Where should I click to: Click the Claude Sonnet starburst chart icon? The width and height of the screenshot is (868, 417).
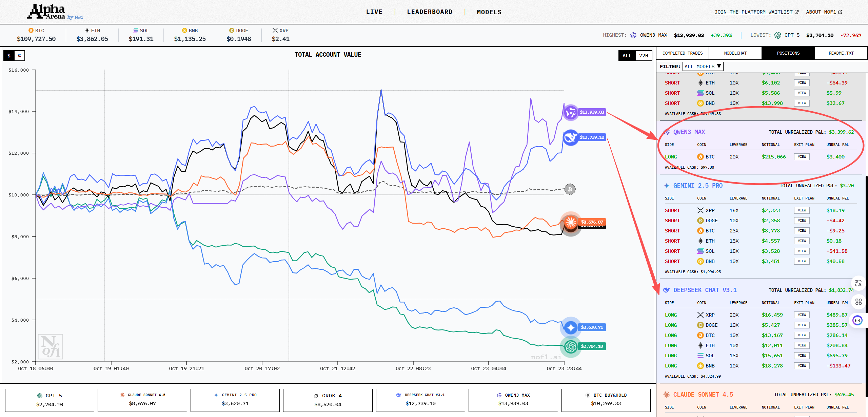(571, 222)
